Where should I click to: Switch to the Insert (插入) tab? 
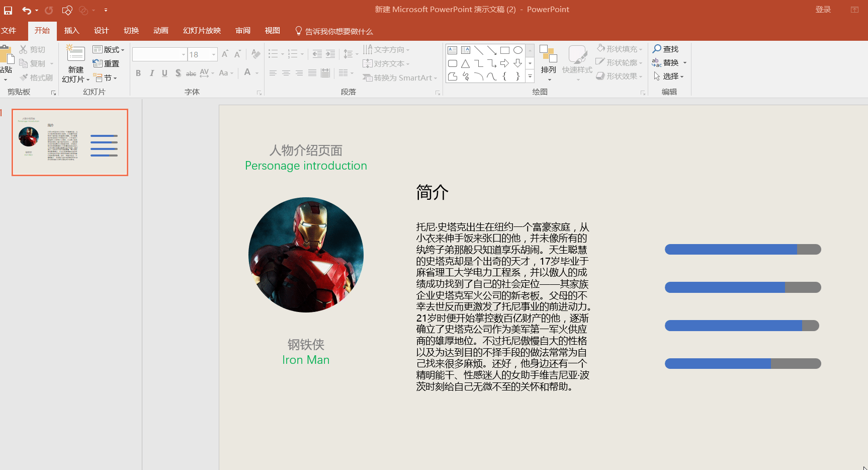(x=72, y=31)
